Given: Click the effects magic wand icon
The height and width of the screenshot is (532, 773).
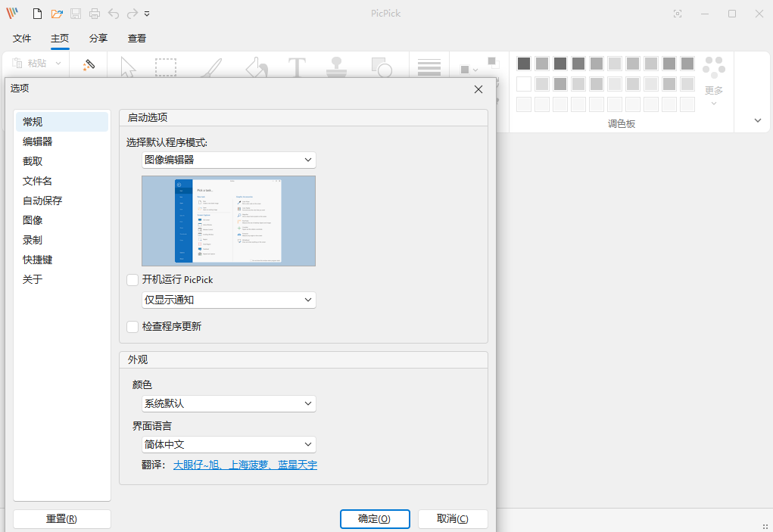Looking at the screenshot, I should pyautogui.click(x=89, y=65).
